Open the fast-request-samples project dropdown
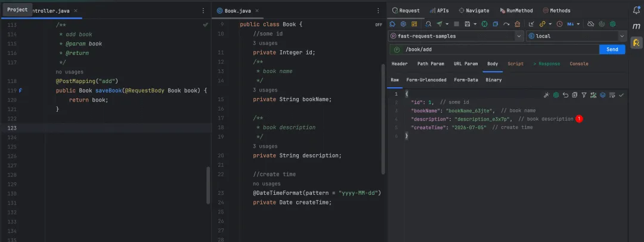Image resolution: width=644 pixels, height=242 pixels. click(456, 36)
